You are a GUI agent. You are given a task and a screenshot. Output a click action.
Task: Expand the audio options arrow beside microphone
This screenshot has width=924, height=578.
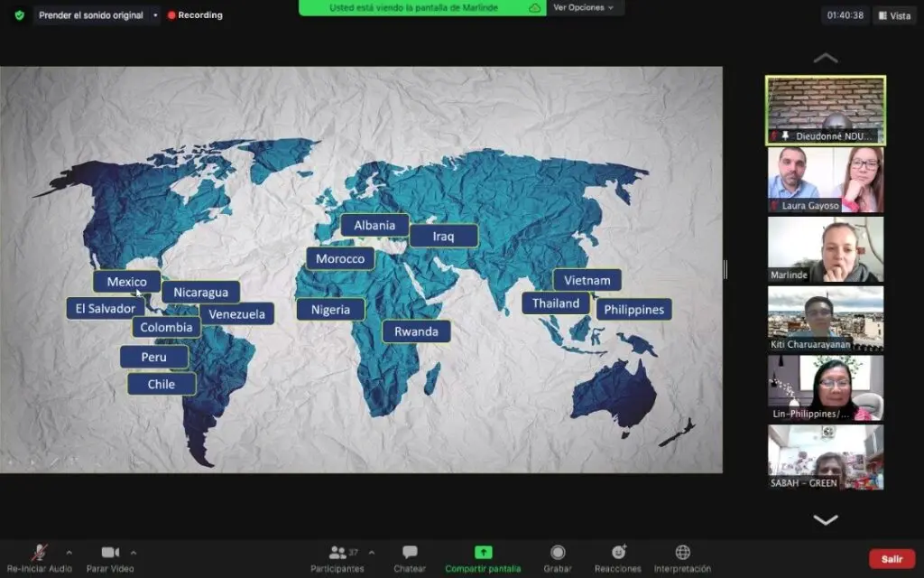click(x=69, y=552)
